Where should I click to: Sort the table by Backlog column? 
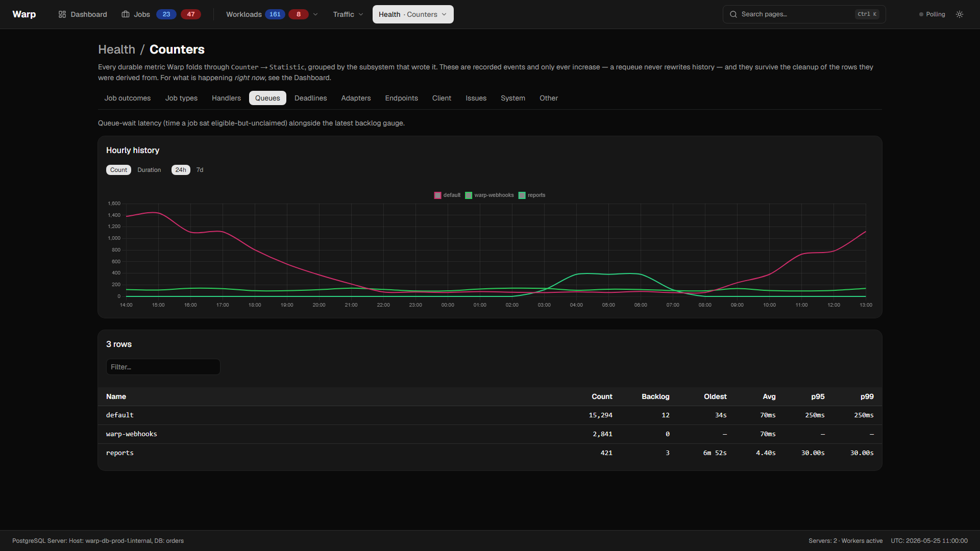[655, 396]
